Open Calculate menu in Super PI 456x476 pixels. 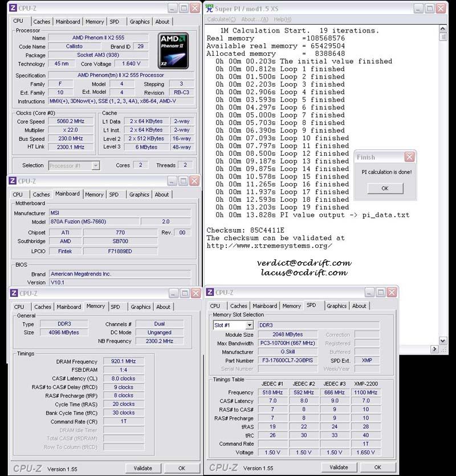(221, 19)
